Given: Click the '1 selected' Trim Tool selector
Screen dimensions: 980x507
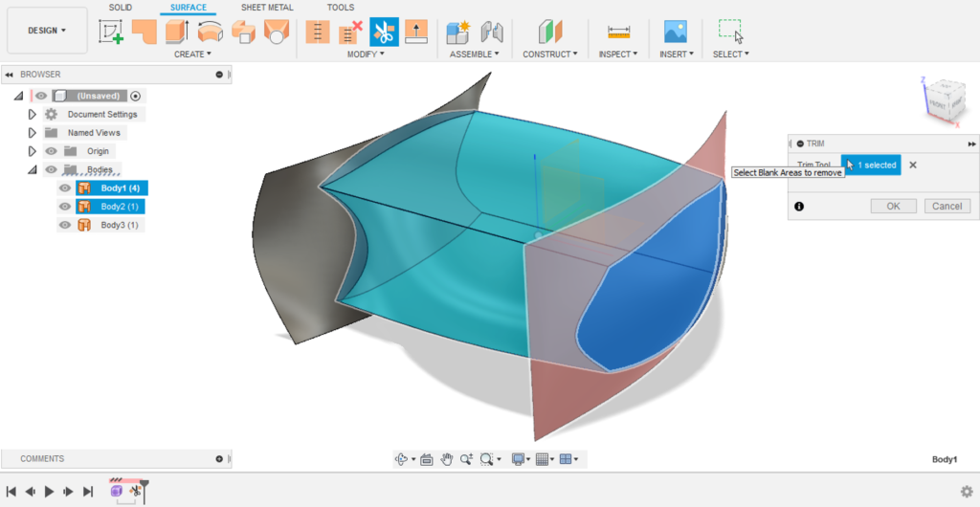Looking at the screenshot, I should click(871, 165).
